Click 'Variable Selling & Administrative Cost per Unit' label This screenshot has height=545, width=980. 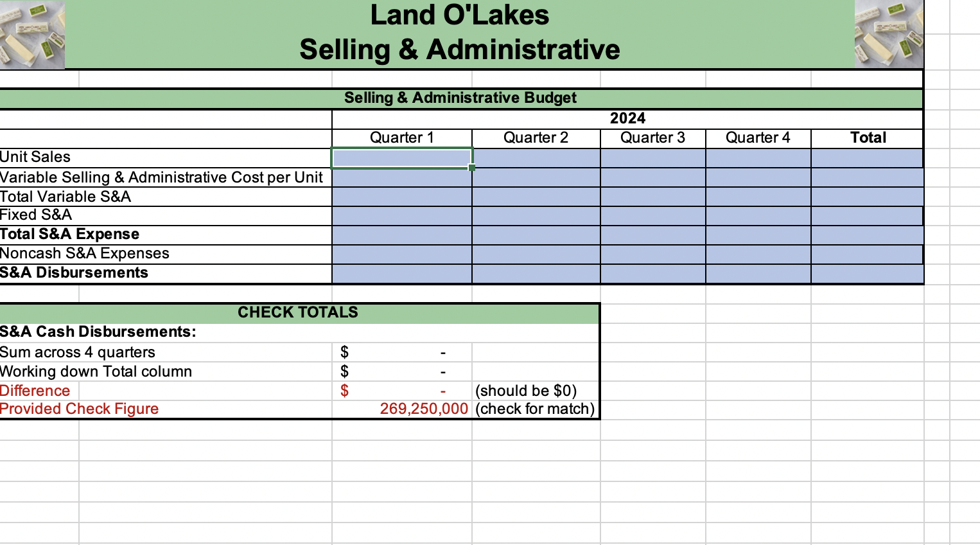(161, 177)
